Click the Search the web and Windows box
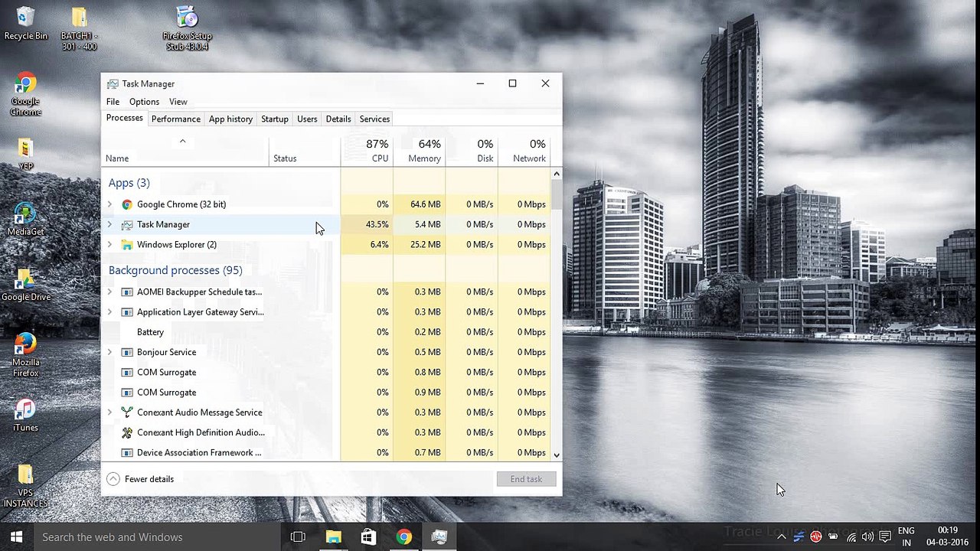The height and width of the screenshot is (551, 980). pyautogui.click(x=156, y=537)
